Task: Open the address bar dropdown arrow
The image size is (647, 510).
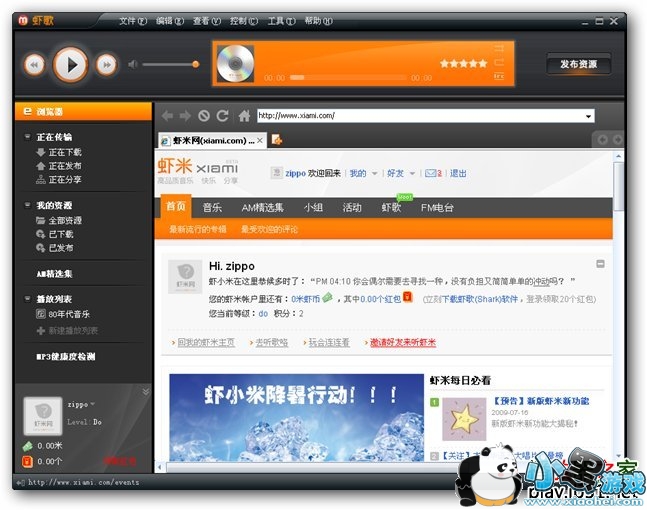Action: tap(588, 116)
